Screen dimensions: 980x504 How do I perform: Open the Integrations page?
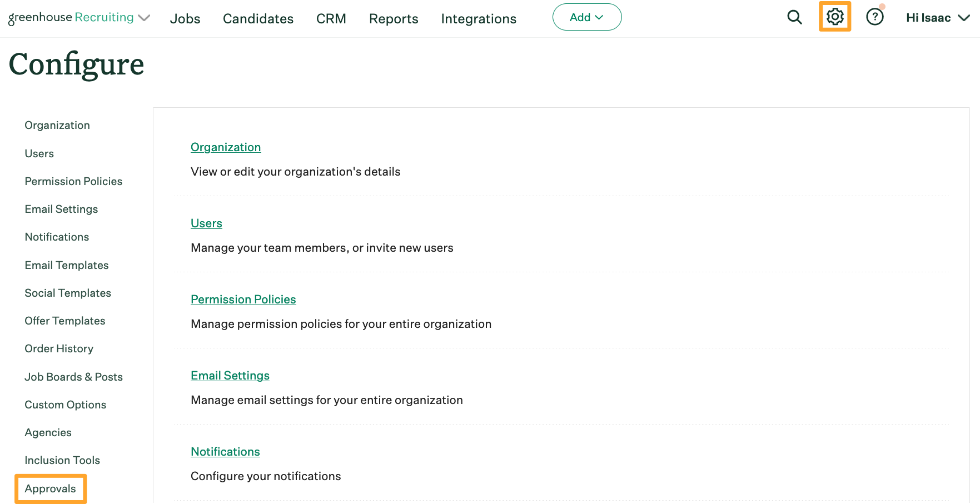coord(478,18)
